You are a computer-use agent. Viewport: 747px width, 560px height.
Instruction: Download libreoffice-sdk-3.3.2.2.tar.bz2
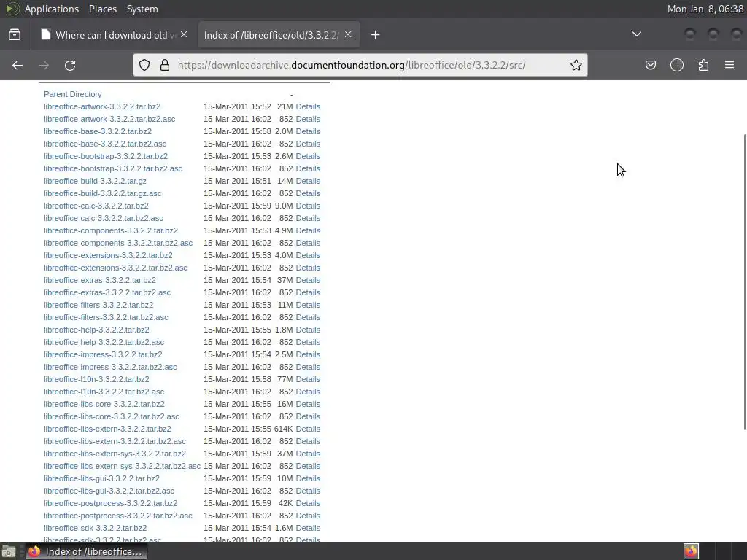click(96, 528)
